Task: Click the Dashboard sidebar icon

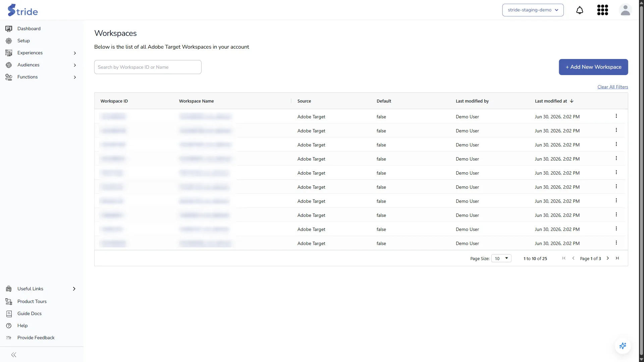Action: [x=9, y=29]
